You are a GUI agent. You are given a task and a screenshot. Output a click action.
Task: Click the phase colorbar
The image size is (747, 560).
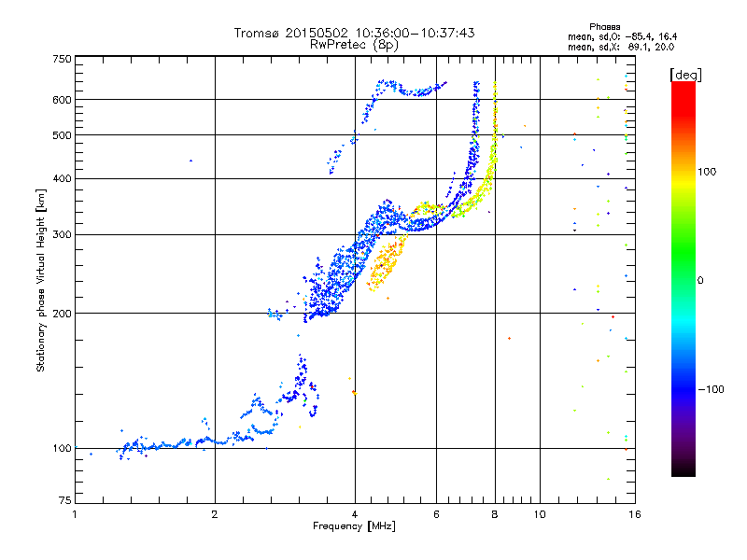[684, 279]
